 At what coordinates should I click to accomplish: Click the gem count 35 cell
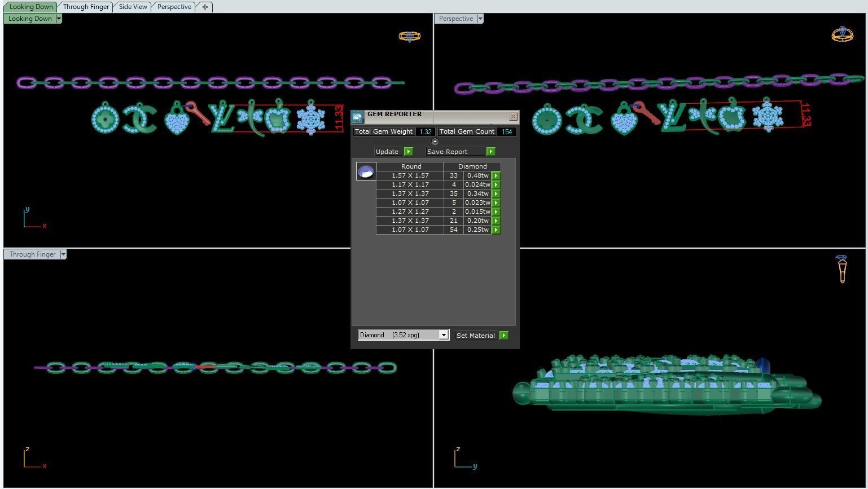click(454, 193)
